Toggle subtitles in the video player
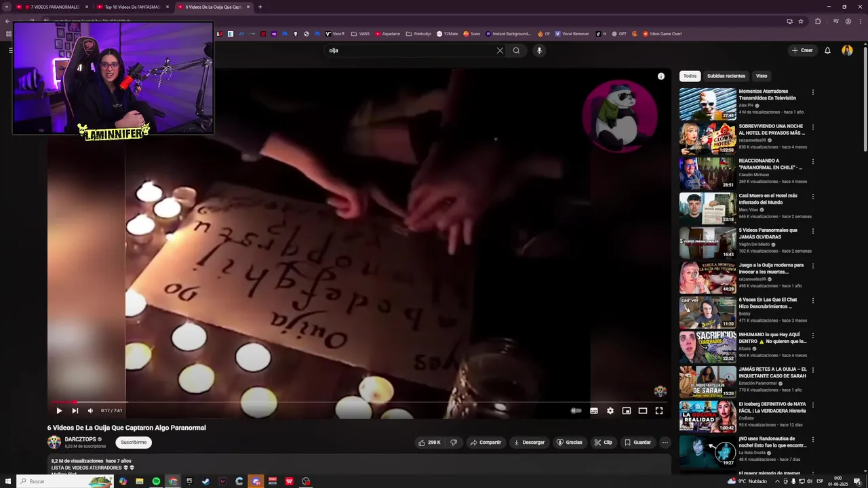 594,411
